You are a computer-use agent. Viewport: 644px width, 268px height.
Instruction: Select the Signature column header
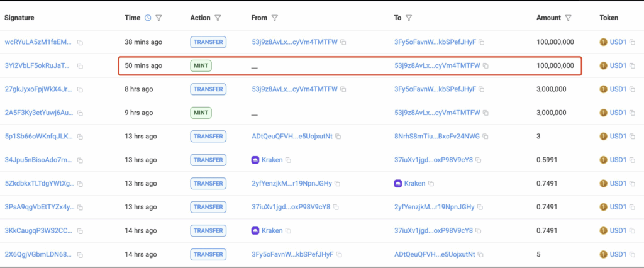coord(19,18)
